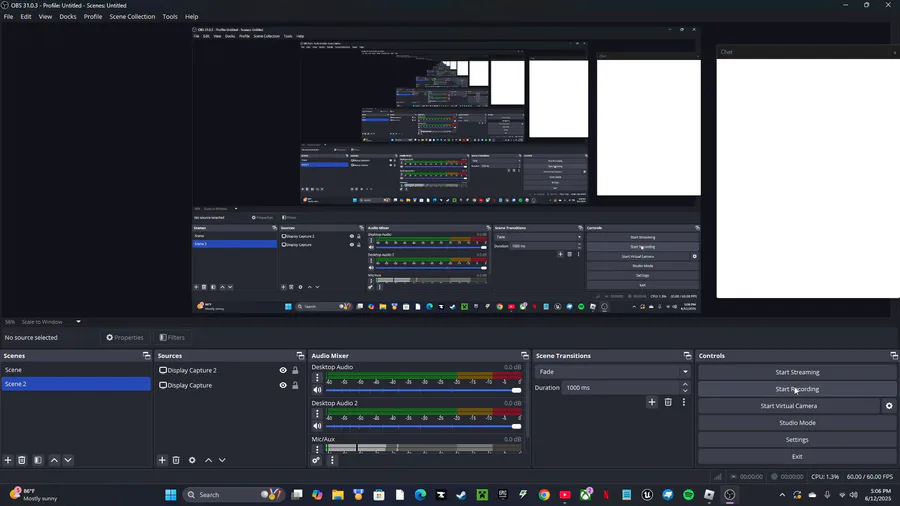Open the Docks menu
Screen dimensions: 900x506
pos(68,17)
